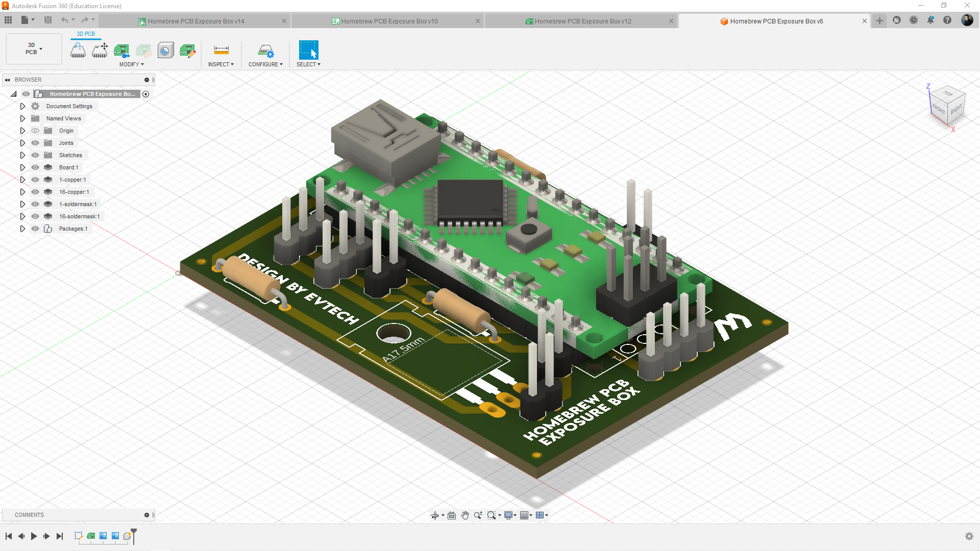980x551 pixels.
Task: Jump to the timeline end
Action: point(60,536)
